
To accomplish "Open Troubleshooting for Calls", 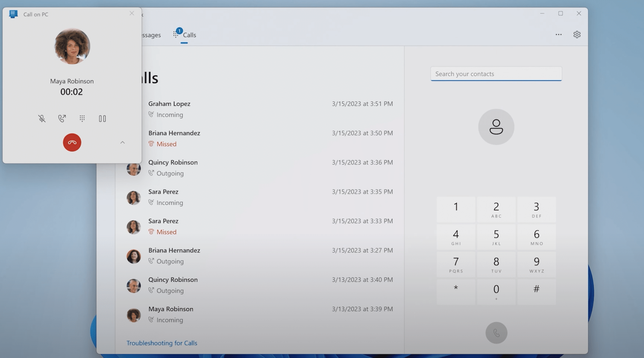I will click(x=162, y=343).
